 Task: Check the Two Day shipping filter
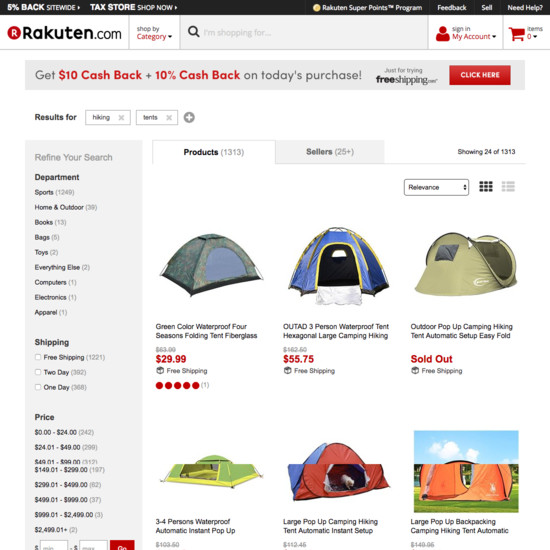click(x=38, y=372)
